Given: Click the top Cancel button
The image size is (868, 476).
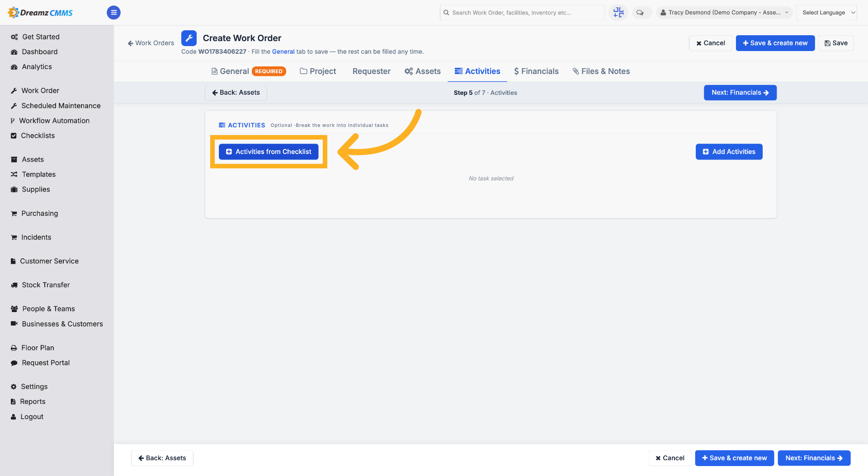Looking at the screenshot, I should (710, 43).
